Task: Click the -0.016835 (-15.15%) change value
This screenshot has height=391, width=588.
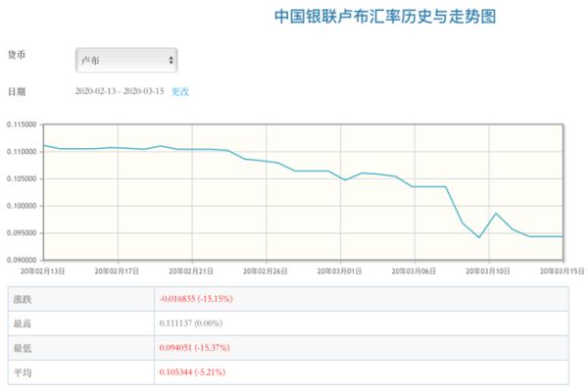Action: (196, 299)
